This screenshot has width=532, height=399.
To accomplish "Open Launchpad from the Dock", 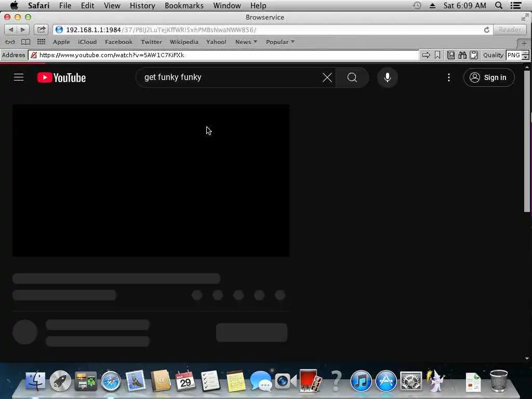I will (60, 381).
